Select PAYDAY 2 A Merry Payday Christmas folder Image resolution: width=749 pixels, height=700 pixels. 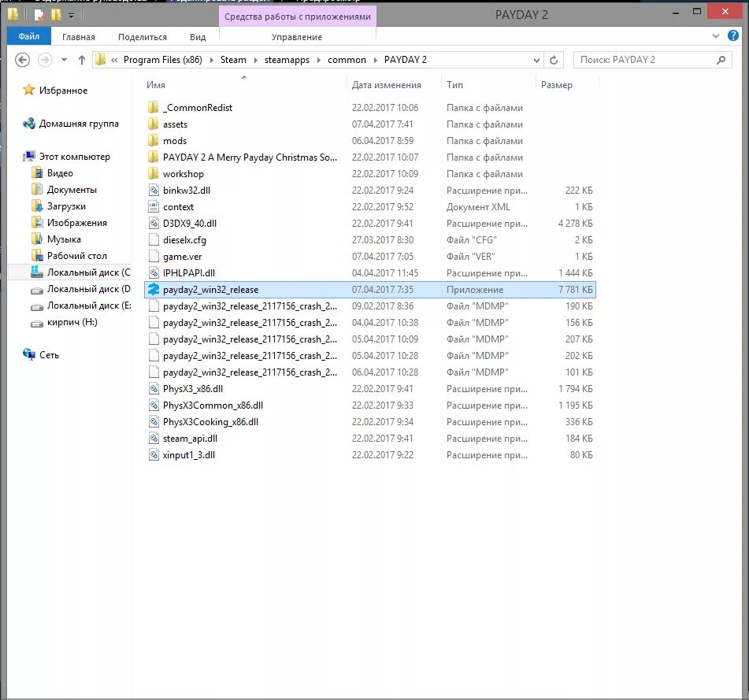coord(250,157)
